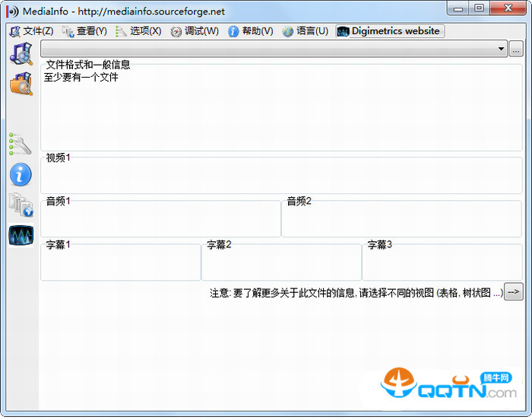Open preferences via the wrench icon
532x420 pixels.
point(21,144)
